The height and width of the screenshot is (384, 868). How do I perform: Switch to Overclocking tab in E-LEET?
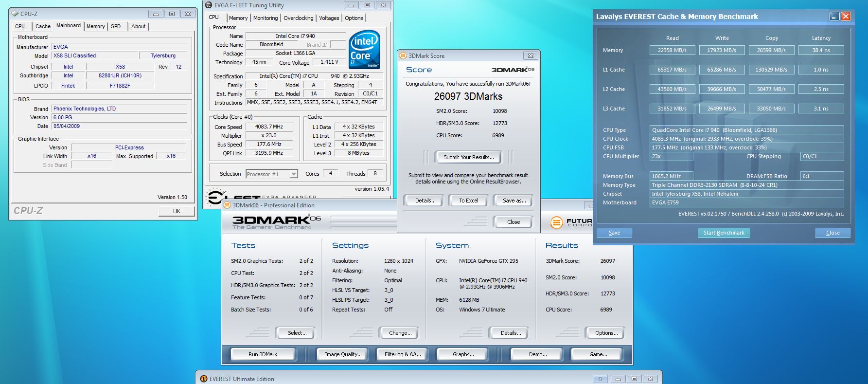298,18
